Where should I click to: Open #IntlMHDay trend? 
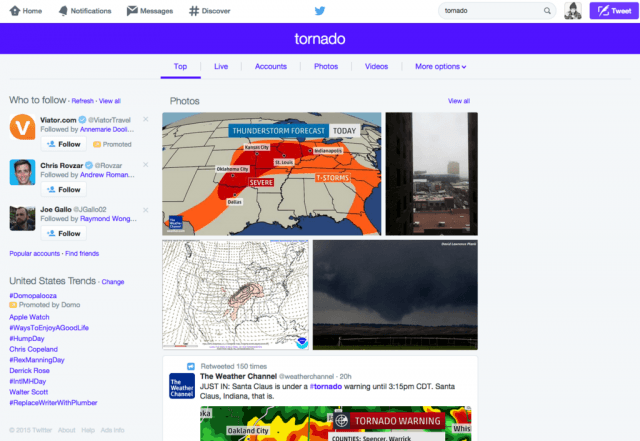coord(28,381)
